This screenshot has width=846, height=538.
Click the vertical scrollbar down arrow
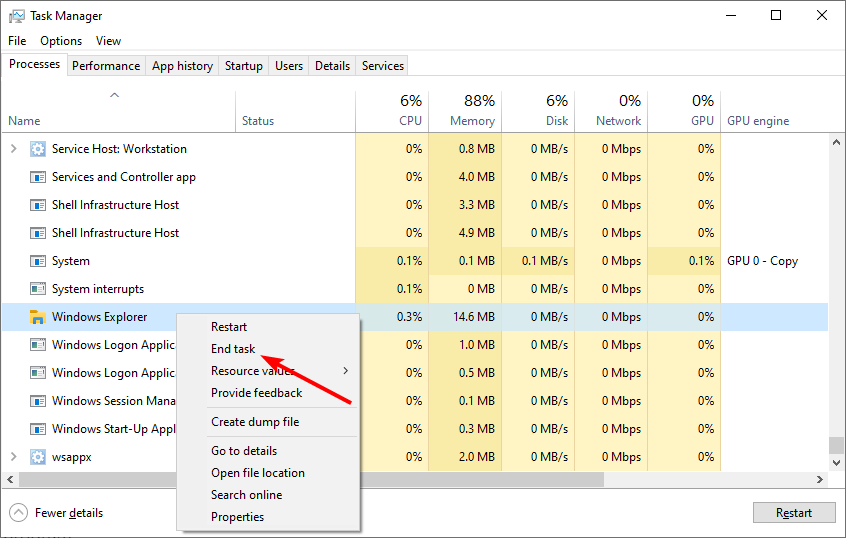pyautogui.click(x=838, y=464)
